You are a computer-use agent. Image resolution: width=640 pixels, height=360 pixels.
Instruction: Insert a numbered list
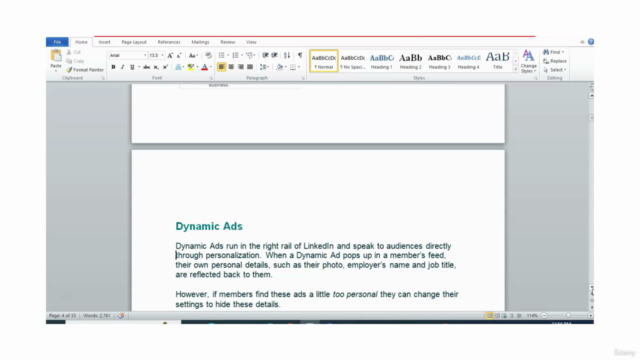coord(236,55)
